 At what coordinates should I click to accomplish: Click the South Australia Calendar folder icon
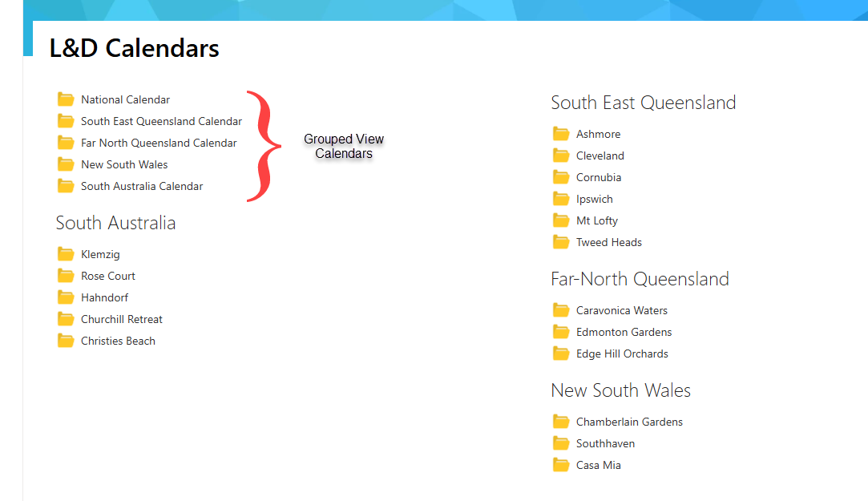(66, 186)
